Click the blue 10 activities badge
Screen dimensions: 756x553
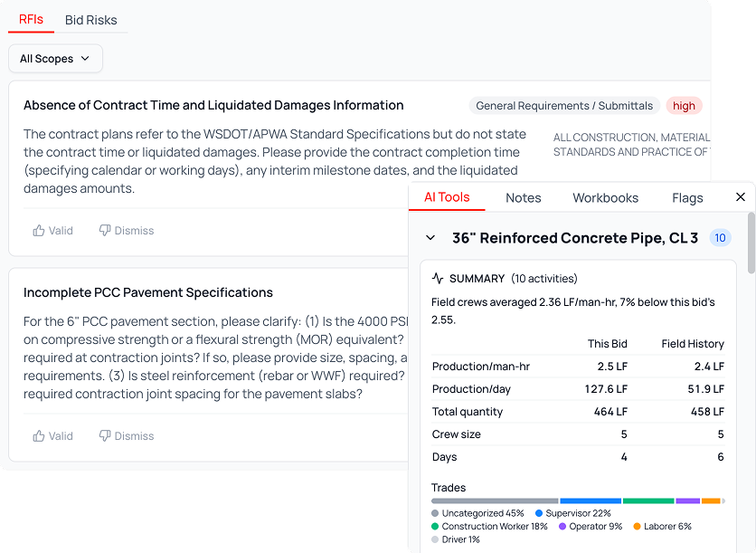pos(720,238)
